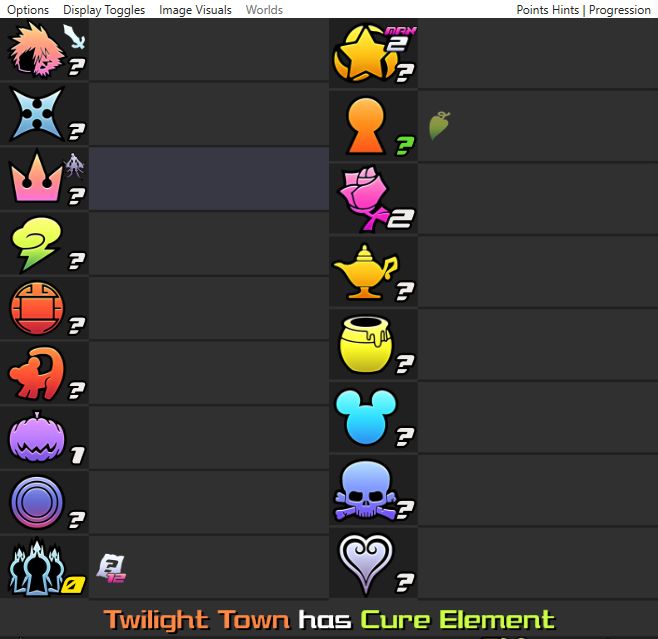Select the green thunder cloud Olympus icon
Viewport: 658px width, 639px height.
pyautogui.click(x=37, y=243)
